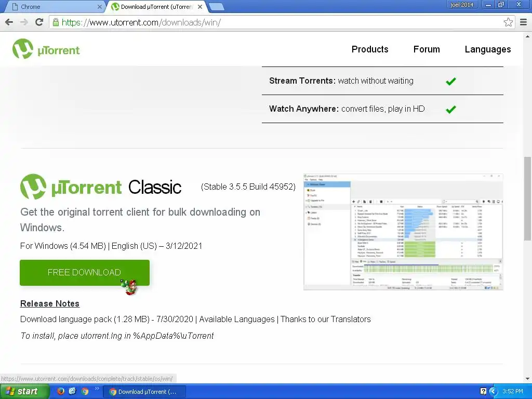Click the 3:52 PM clock
The image size is (532, 399).
click(x=513, y=391)
